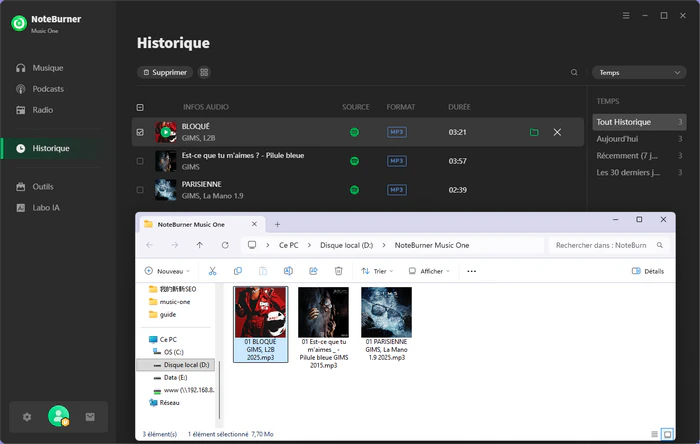Click the search icon in Historique
700x444 pixels.
(574, 72)
